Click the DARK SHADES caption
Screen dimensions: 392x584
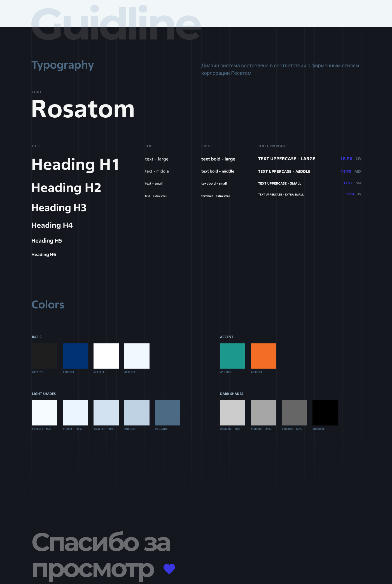point(232,394)
